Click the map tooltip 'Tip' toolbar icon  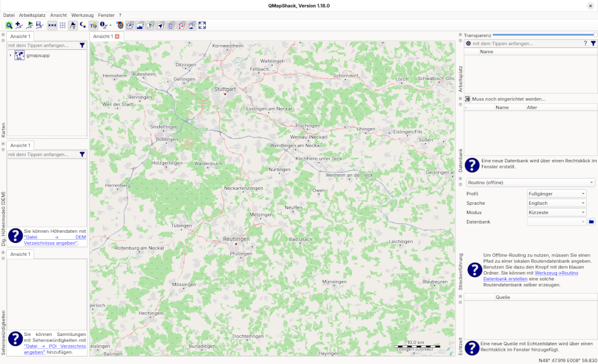tap(93, 25)
